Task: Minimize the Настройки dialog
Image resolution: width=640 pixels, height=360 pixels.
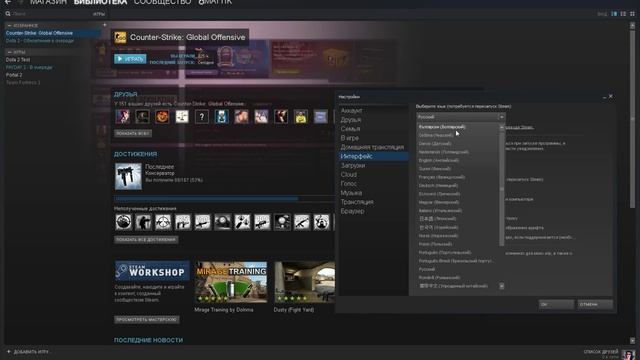Action: 604,97
